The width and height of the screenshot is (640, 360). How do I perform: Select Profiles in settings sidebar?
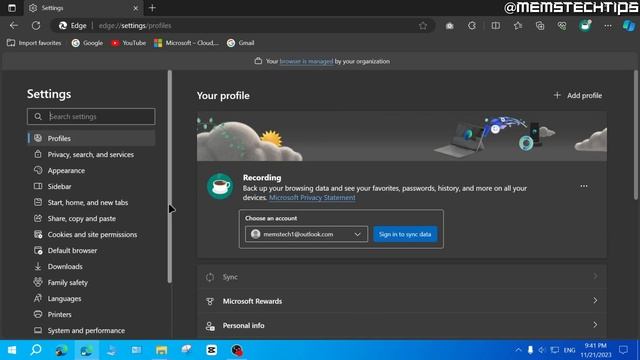[91, 138]
